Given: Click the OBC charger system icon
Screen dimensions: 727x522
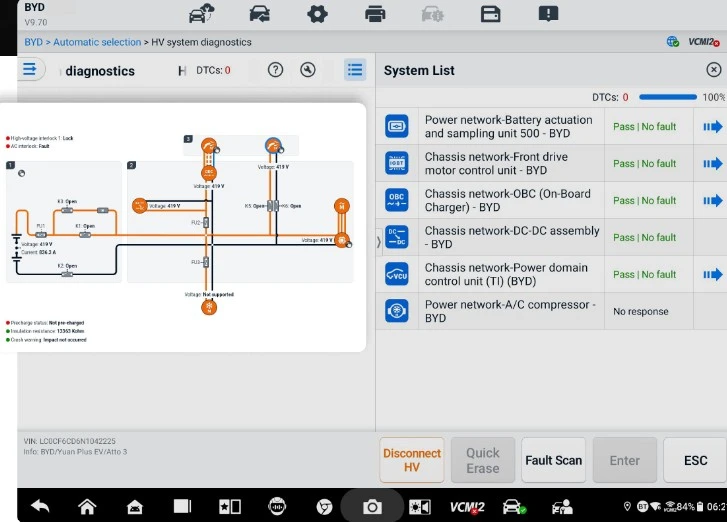Looking at the screenshot, I should [x=397, y=200].
